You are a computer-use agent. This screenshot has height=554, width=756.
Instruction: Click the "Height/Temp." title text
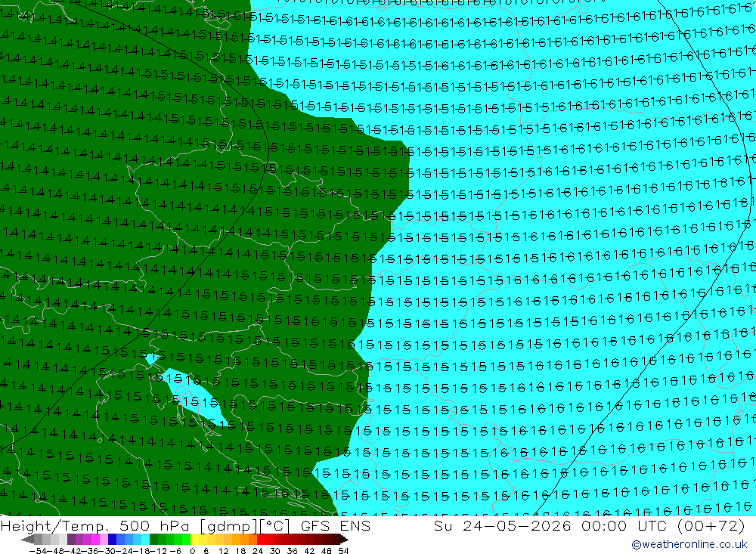[x=56, y=525]
